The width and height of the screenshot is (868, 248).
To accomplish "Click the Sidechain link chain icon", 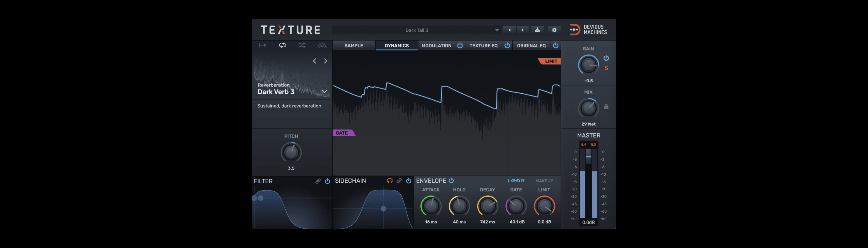I will (x=399, y=181).
